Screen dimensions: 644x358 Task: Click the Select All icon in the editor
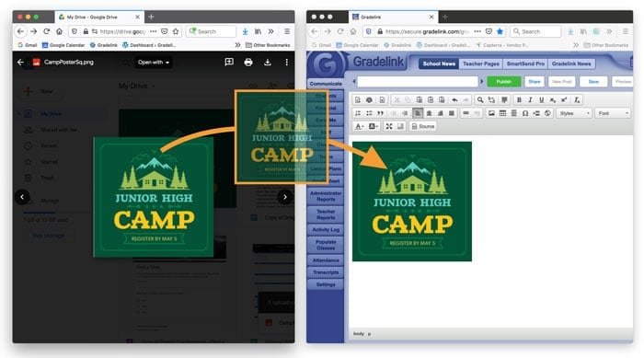(504, 100)
